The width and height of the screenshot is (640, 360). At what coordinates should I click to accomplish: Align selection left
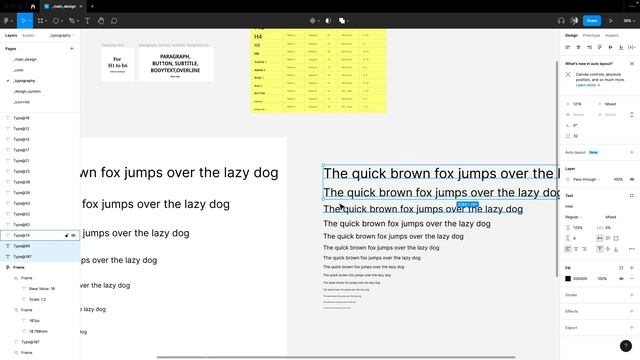click(567, 47)
